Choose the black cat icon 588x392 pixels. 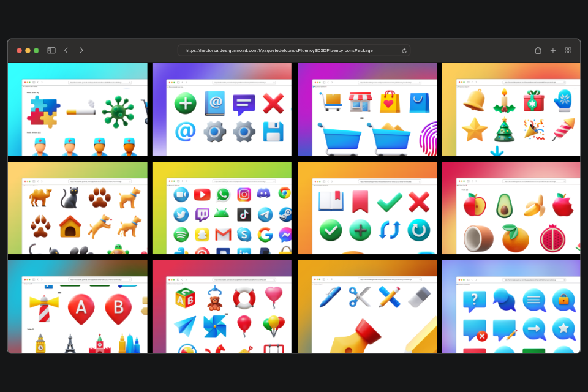point(70,198)
